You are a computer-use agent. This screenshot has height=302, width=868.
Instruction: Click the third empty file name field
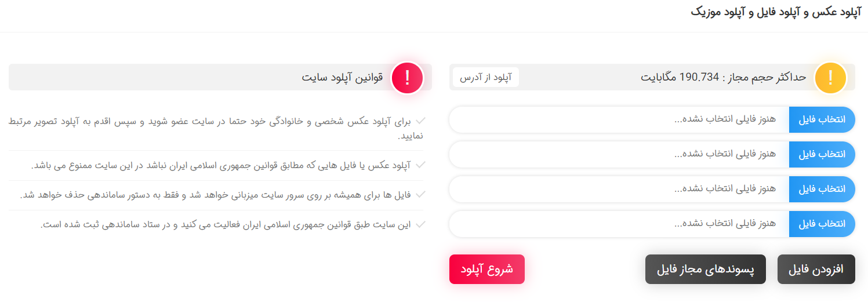[619, 189]
